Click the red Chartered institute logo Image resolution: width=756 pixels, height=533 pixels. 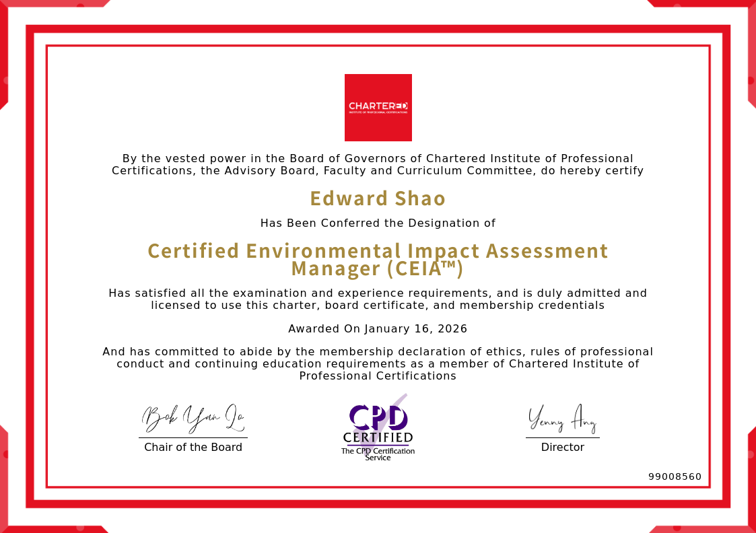coord(378,108)
